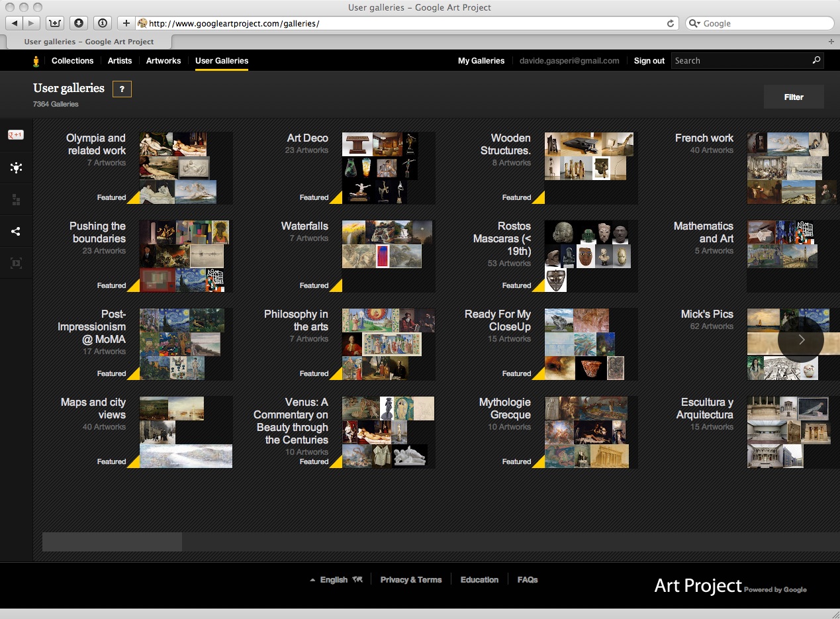Click Sign out

(x=649, y=60)
